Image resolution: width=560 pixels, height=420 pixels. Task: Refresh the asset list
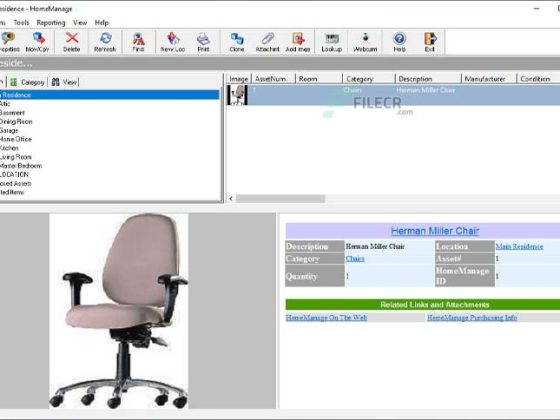(105, 42)
